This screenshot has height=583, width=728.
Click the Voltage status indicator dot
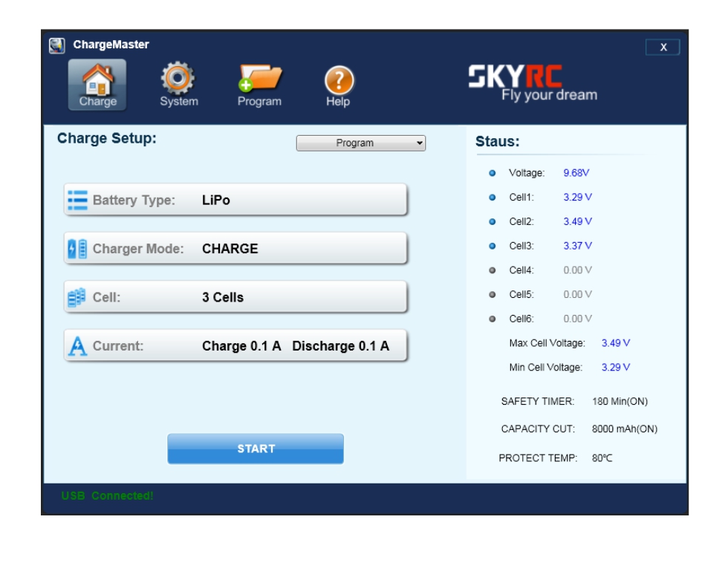click(x=492, y=173)
